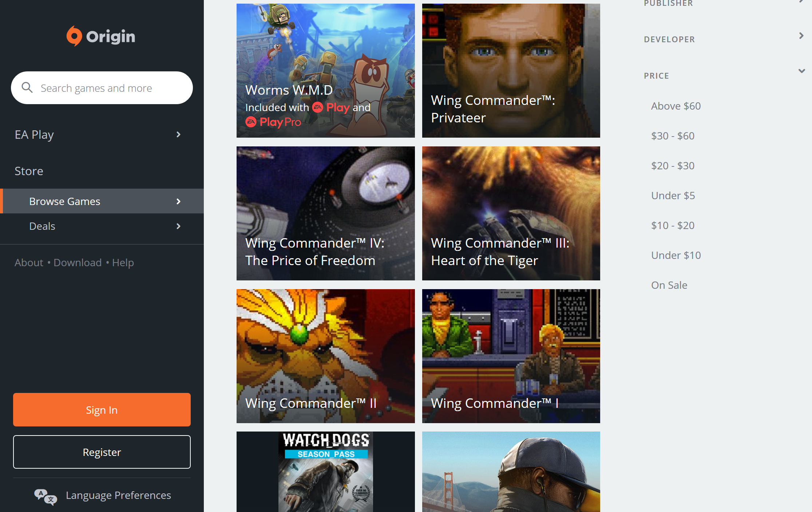The width and height of the screenshot is (812, 512).
Task: Click the Register button
Action: tap(101, 452)
